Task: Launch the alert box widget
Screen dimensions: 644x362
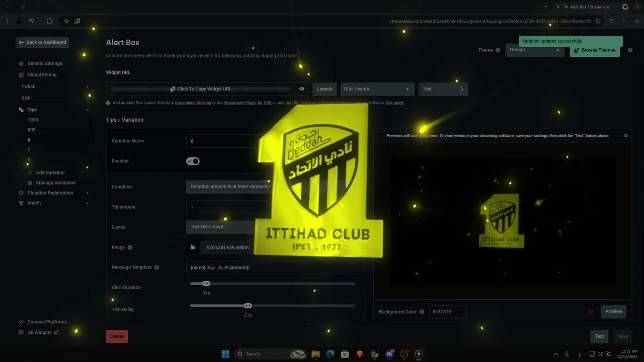Action: [325, 89]
